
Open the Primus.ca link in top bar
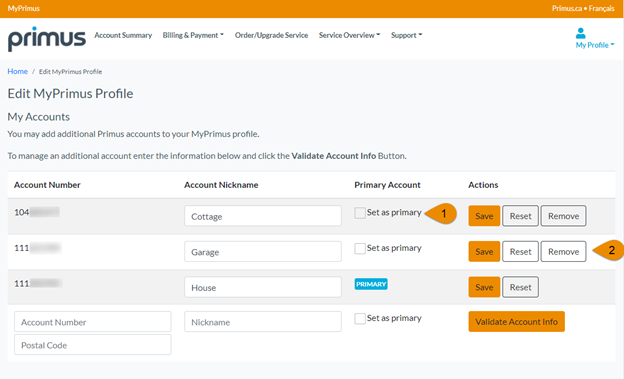point(567,8)
